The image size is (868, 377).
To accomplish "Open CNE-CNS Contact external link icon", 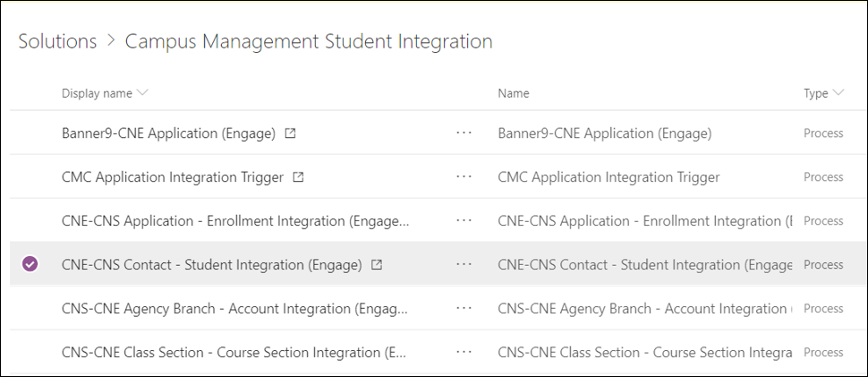I will (x=377, y=265).
